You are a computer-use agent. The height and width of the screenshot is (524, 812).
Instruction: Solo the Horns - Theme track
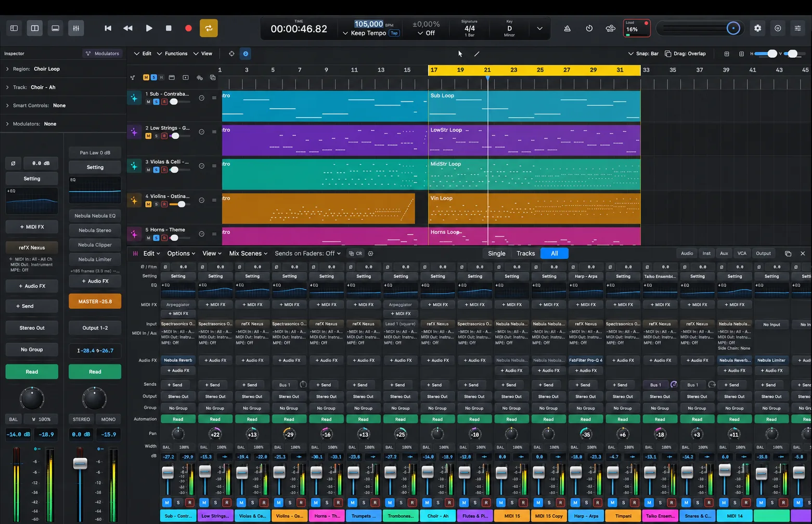(156, 238)
